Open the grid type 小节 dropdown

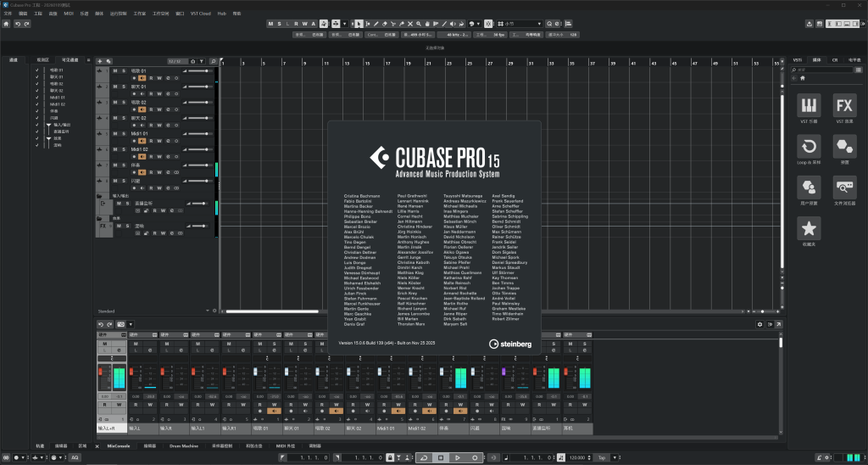tap(520, 24)
